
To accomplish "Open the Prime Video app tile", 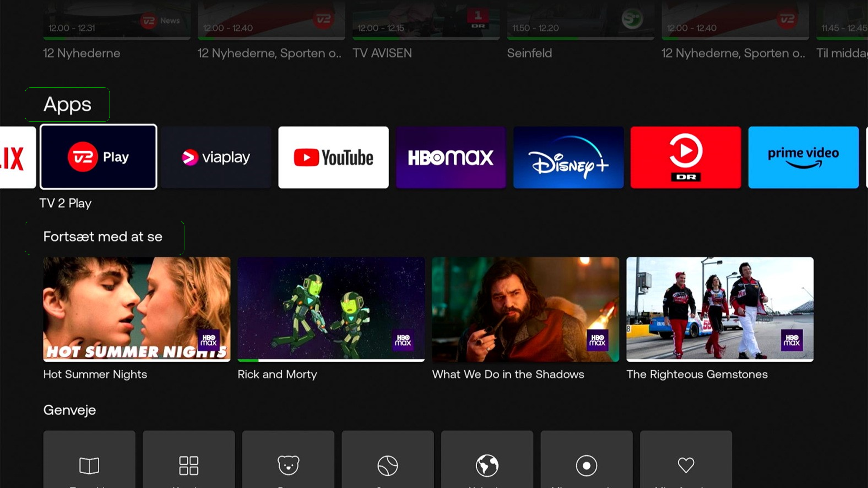I will 803,157.
